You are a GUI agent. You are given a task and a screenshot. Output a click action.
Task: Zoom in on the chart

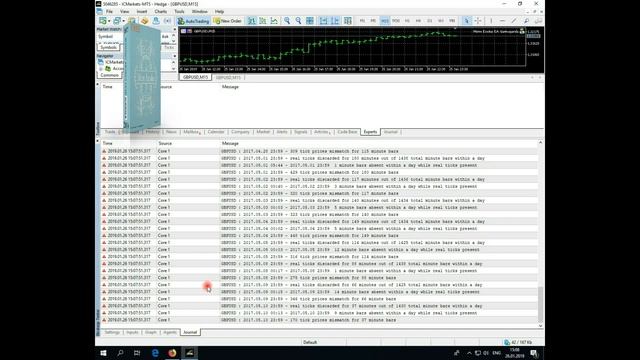(287, 21)
